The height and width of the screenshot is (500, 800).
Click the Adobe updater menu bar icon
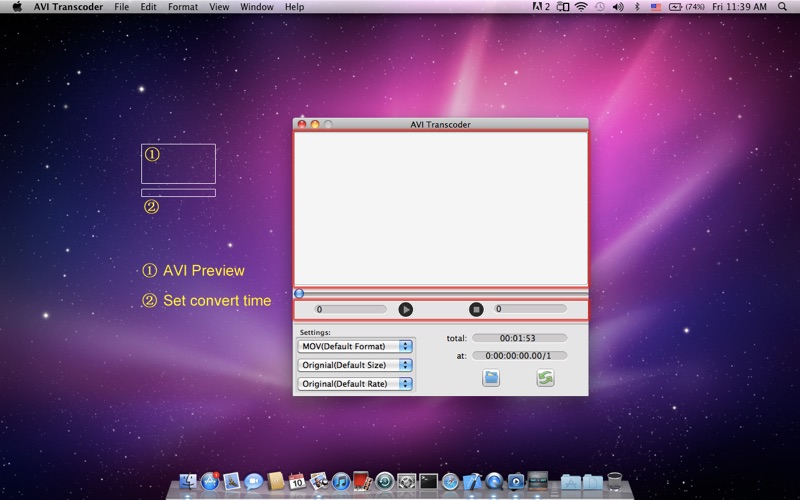(541, 7)
